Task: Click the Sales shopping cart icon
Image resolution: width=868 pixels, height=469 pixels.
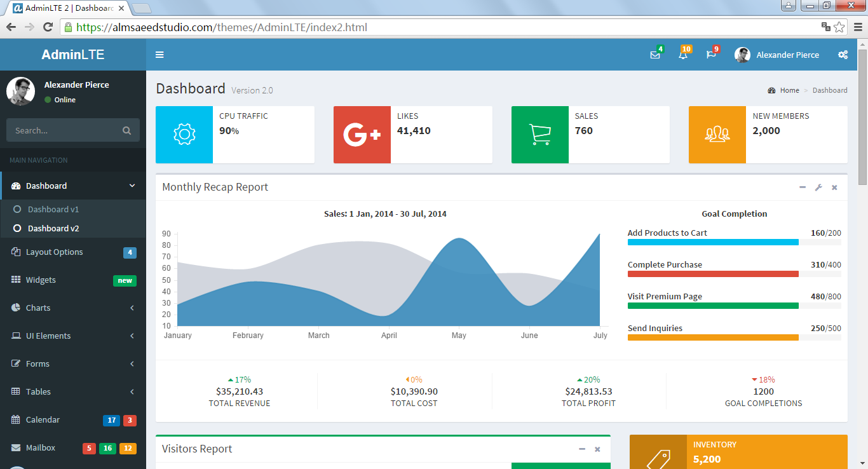Action: (x=540, y=135)
